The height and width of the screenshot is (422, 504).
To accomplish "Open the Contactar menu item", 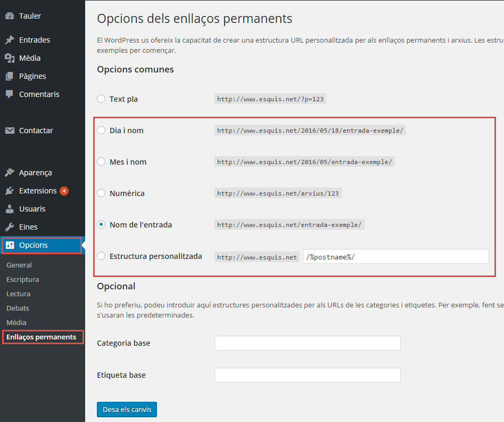I will pyautogui.click(x=36, y=131).
